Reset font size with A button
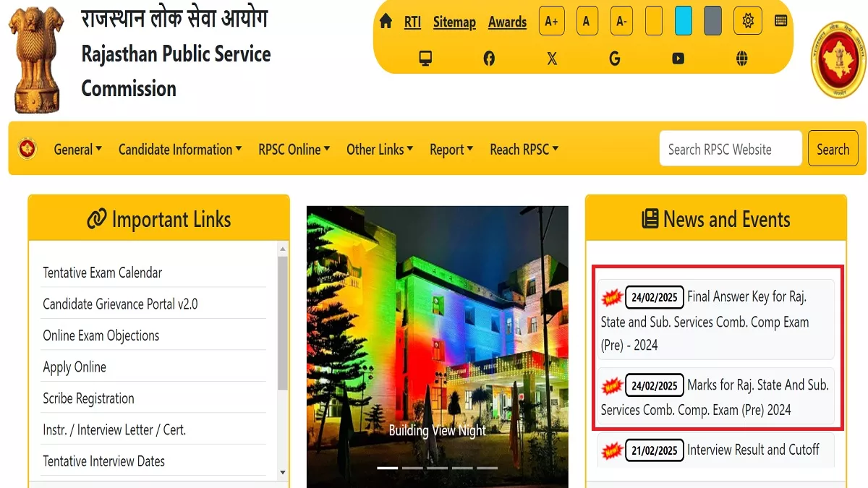 (x=587, y=21)
